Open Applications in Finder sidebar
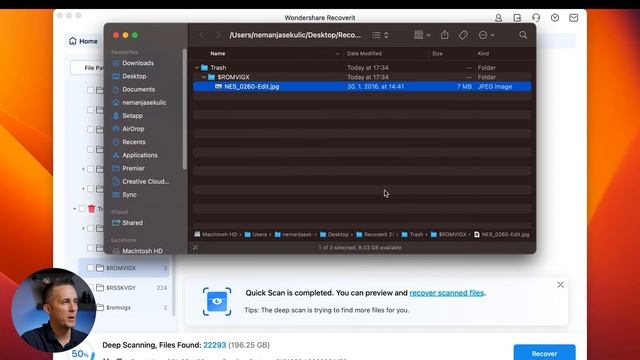640x360 pixels. [135, 155]
